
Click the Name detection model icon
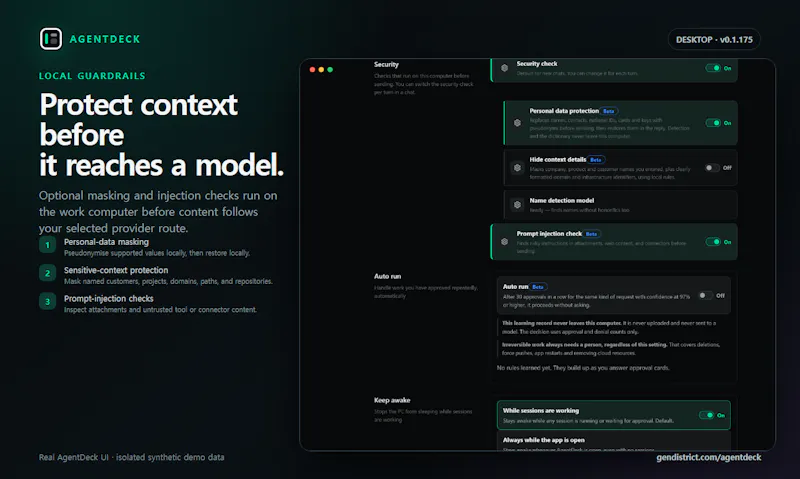click(x=517, y=205)
